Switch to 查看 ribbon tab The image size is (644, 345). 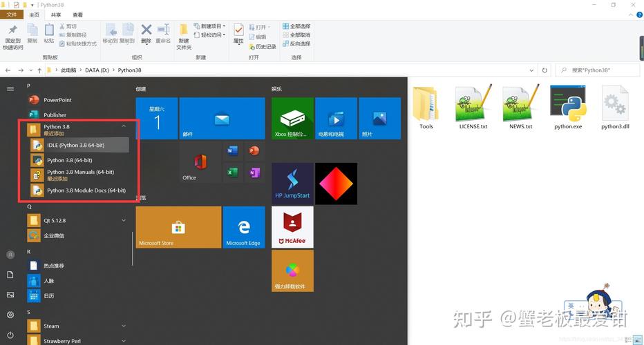click(77, 14)
